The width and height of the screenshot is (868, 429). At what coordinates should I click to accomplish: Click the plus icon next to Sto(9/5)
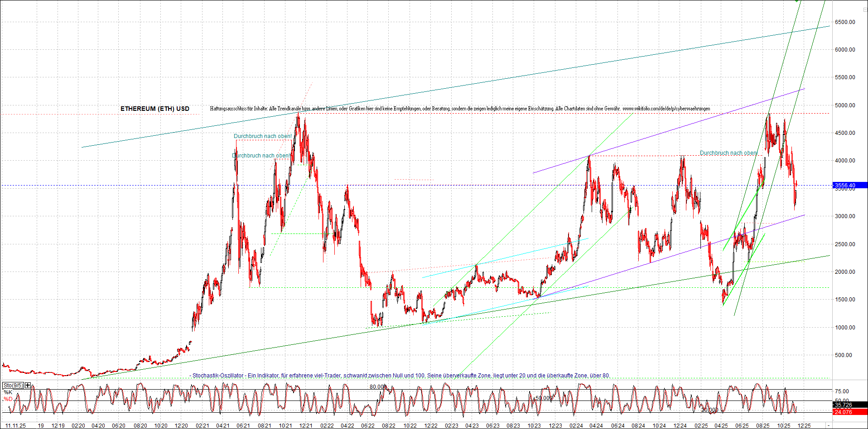28,386
